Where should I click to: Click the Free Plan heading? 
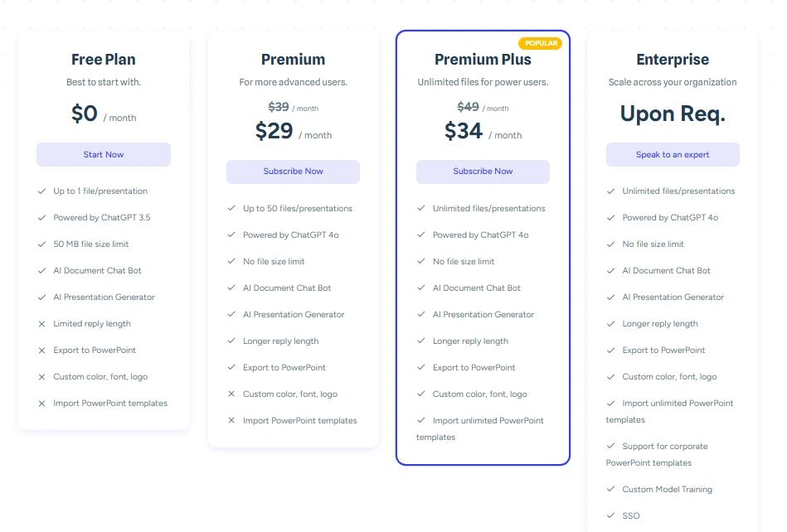click(103, 60)
